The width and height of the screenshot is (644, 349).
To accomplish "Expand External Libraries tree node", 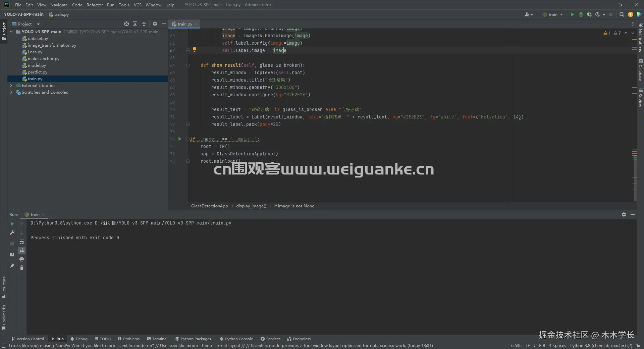I will pyautogui.click(x=11, y=86).
